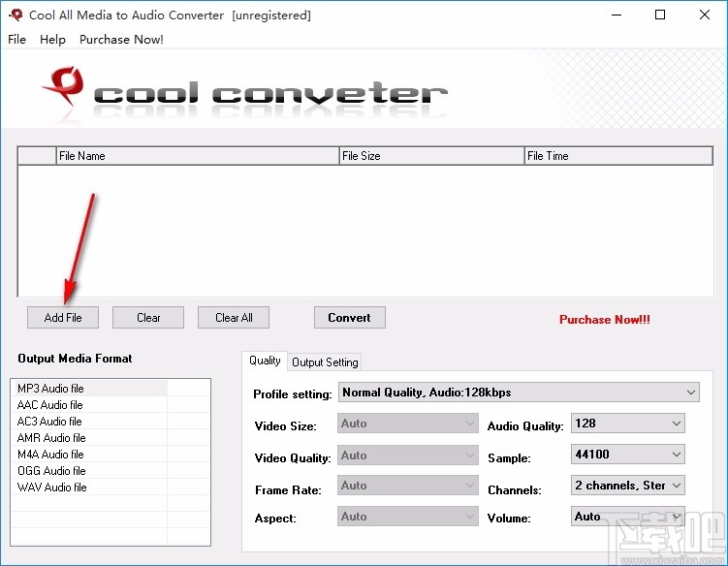Open the disabled Video Quality dropdown
This screenshot has width=728, height=566.
point(408,456)
